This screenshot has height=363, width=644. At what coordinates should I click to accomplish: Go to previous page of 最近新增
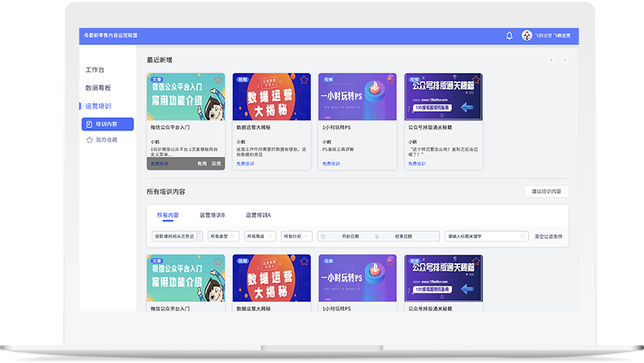click(551, 60)
